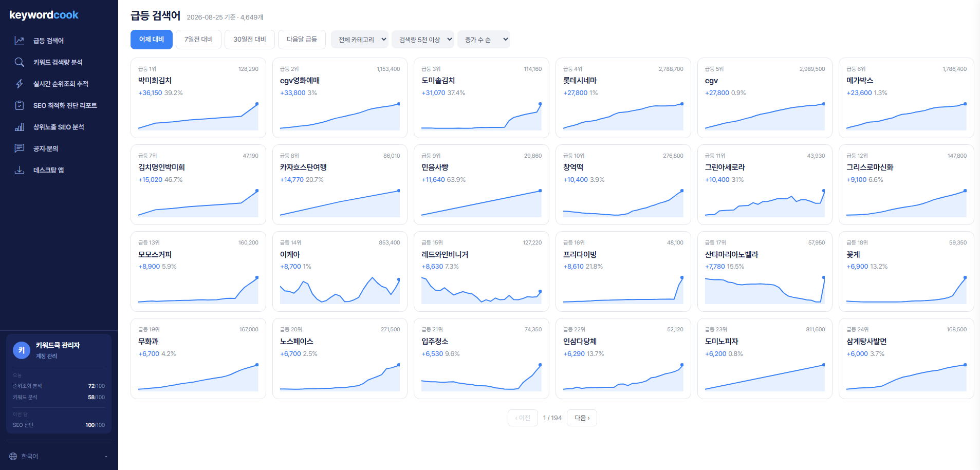
Task: Click the 카자흐스탄여행 trend chart
Action: tap(340, 203)
